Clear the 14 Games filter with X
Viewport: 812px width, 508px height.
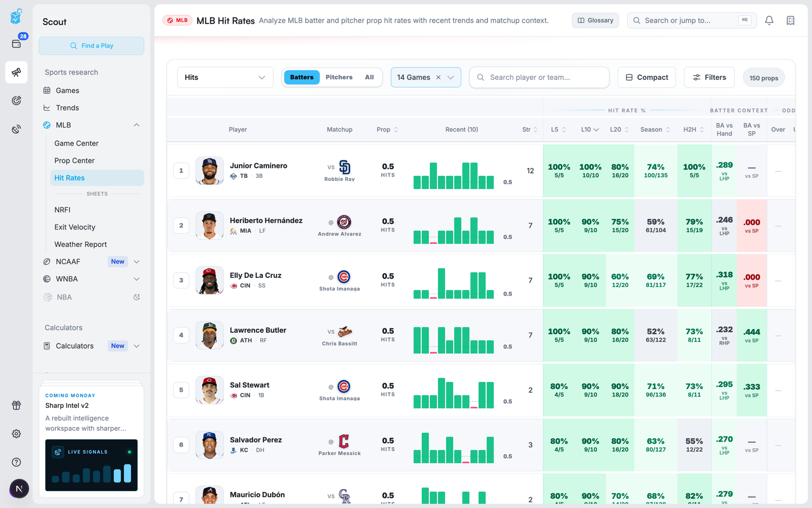coord(438,77)
